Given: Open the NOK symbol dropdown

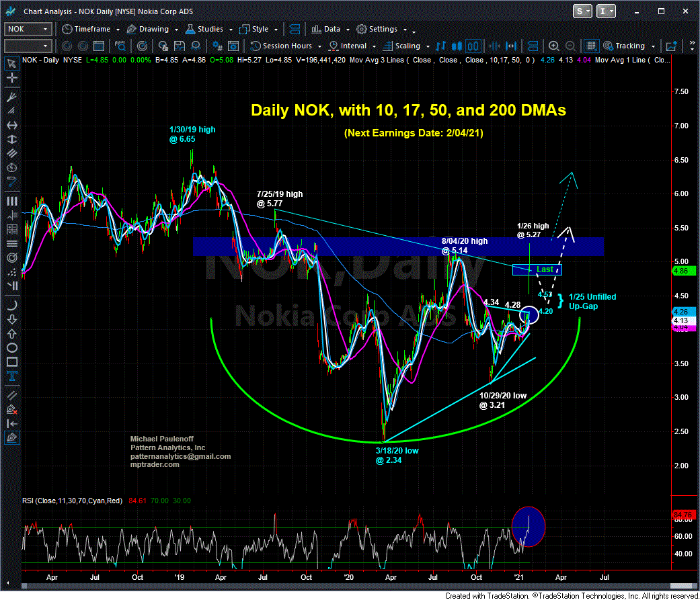Looking at the screenshot, I should click(x=45, y=29).
